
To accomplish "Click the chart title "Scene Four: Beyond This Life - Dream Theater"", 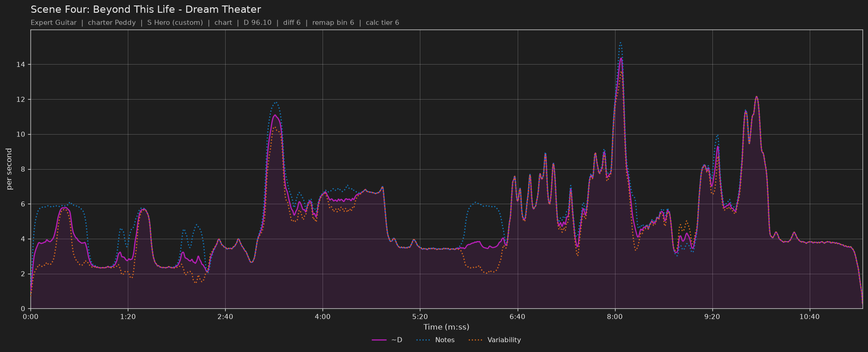I will [x=146, y=10].
